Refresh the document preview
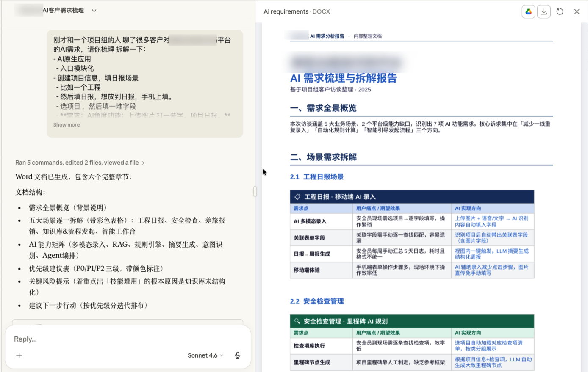The height and width of the screenshot is (372, 588). 560,12
